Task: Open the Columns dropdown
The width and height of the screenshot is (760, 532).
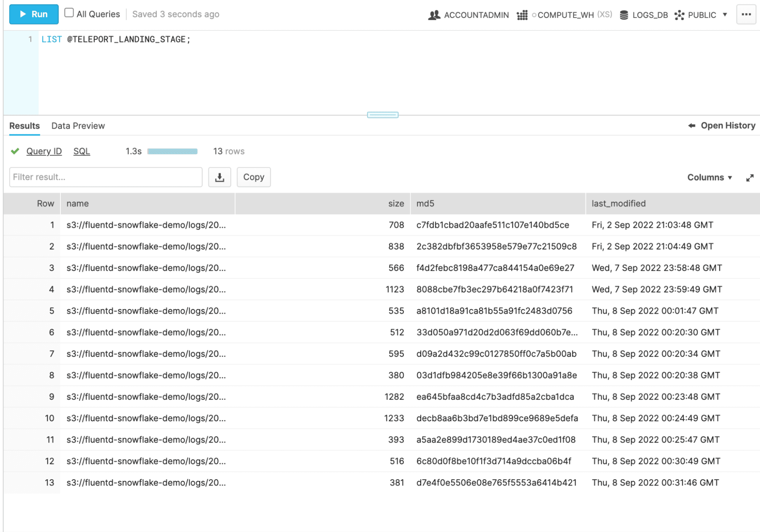Action: tap(709, 178)
